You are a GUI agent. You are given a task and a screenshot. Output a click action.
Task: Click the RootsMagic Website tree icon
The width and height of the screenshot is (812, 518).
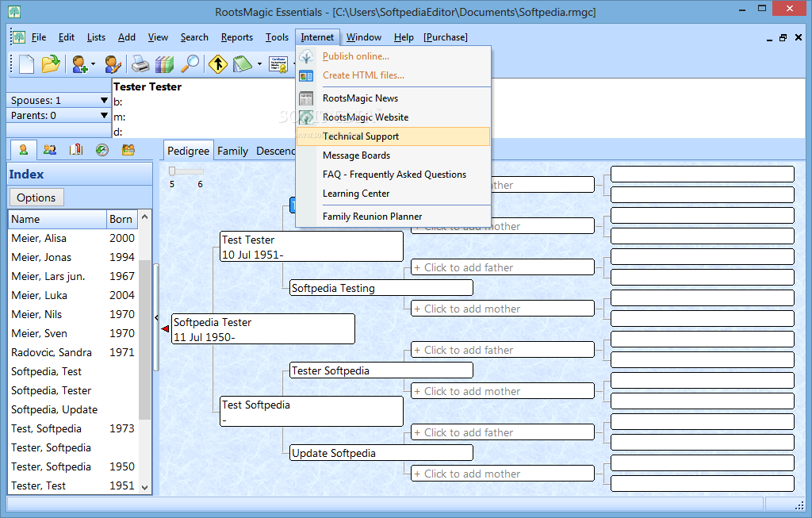tap(307, 117)
